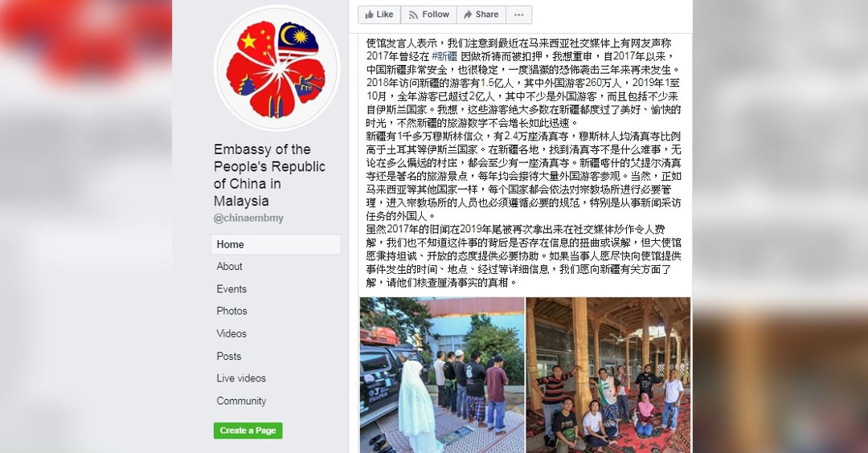Viewport: 868px width, 453px height.
Task: View the Posts section
Action: (228, 356)
